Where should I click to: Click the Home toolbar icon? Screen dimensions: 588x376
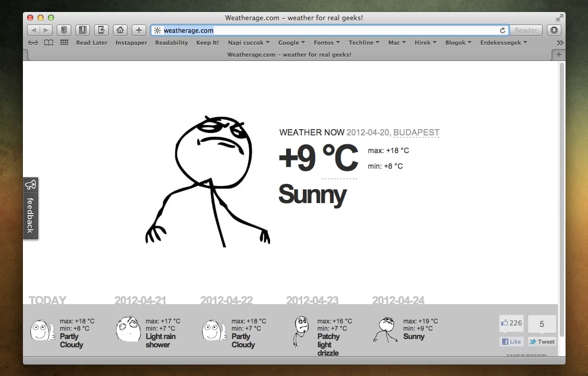coord(120,30)
